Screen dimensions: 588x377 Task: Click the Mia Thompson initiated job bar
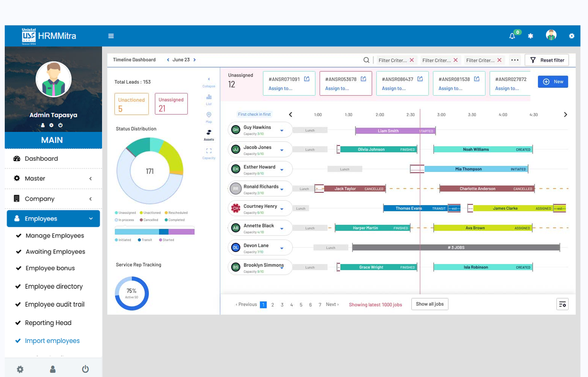point(476,169)
